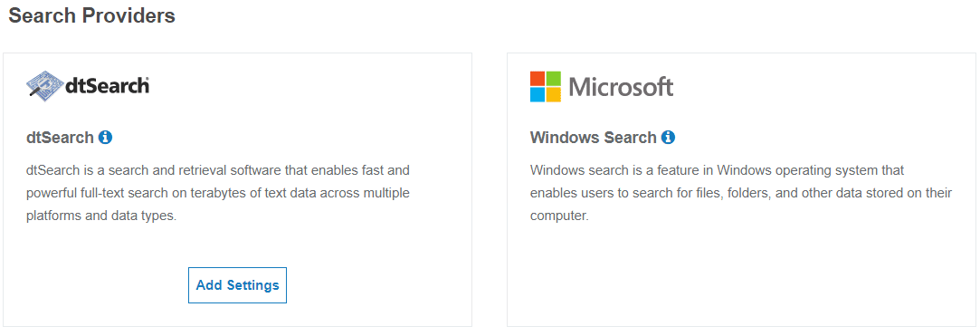Viewport: 980px width, 336px height.
Task: Click the bold dtSearch provider title
Action: pos(60,137)
